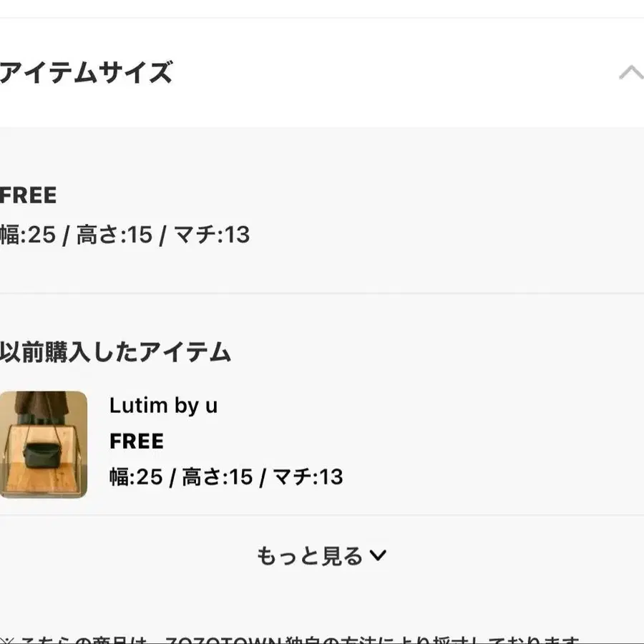This screenshot has width=644, height=644.
Task: Click 高さ:15 under Lutim by u
Action: click(218, 477)
